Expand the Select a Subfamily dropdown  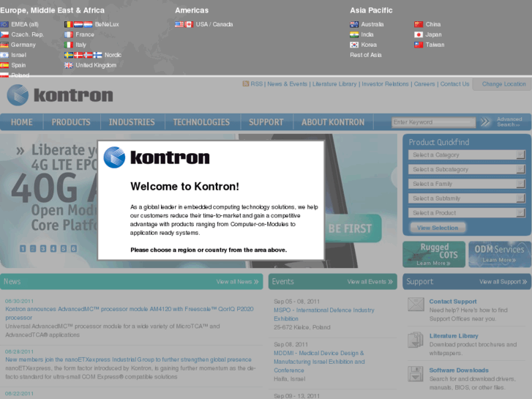pos(467,198)
